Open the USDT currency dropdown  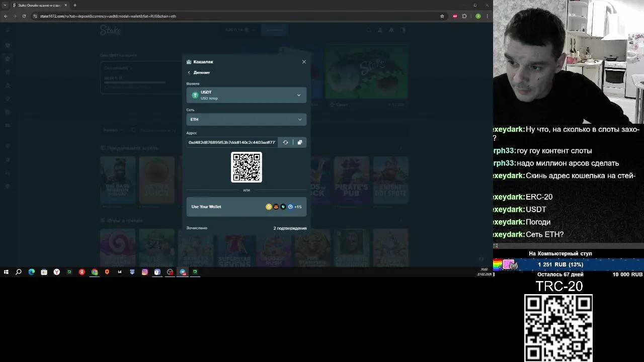coord(247,95)
